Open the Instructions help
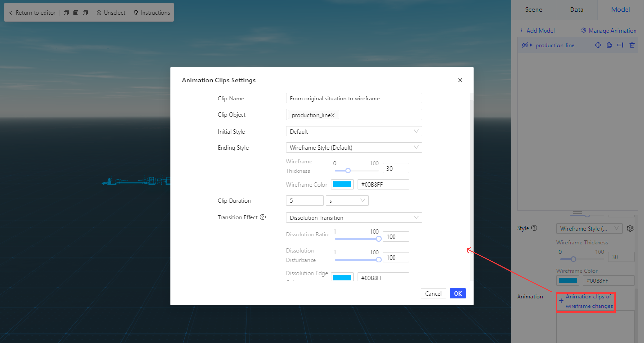The height and width of the screenshot is (343, 644). [152, 13]
